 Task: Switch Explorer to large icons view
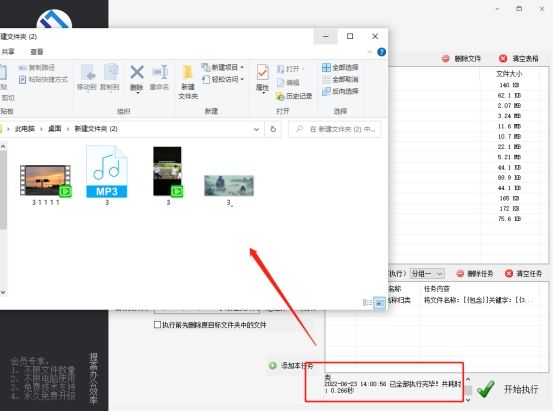coord(379,302)
